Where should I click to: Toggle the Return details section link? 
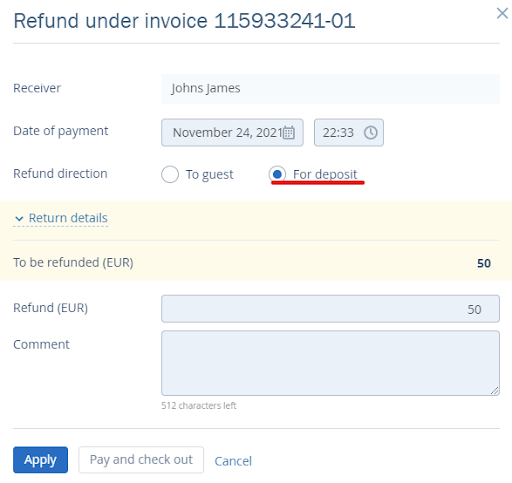[x=68, y=218]
